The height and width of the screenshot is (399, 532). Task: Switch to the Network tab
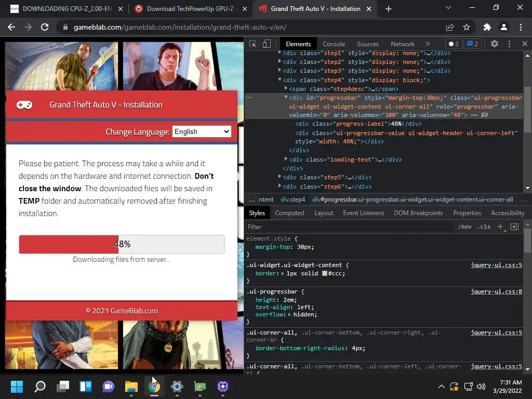tap(403, 44)
